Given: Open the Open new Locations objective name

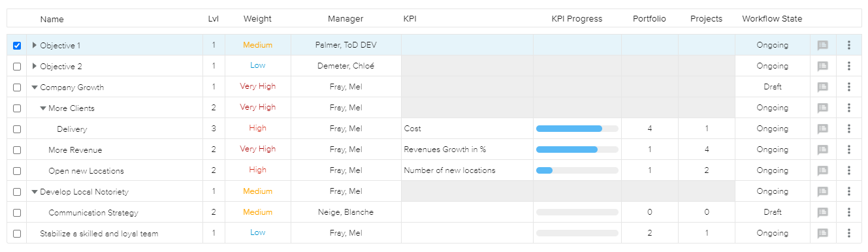Looking at the screenshot, I should pos(86,171).
